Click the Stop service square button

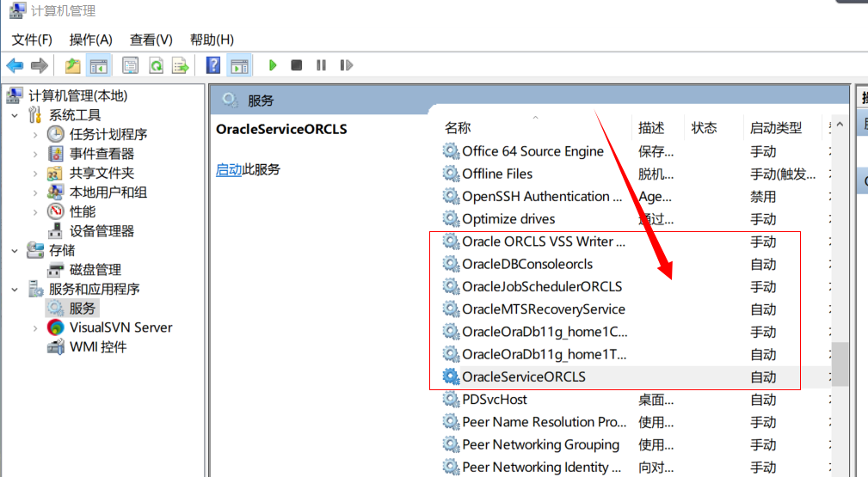pyautogui.click(x=297, y=65)
